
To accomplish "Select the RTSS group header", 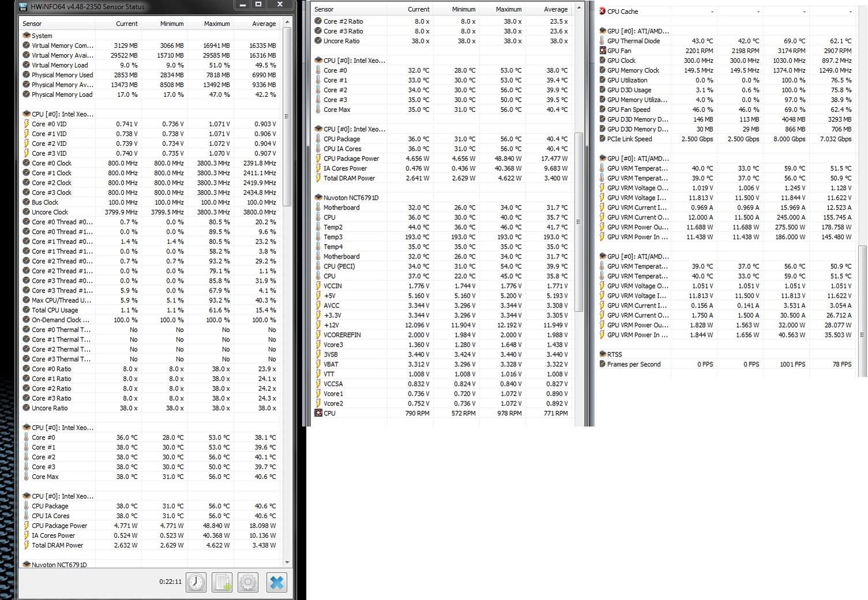I will [727, 355].
